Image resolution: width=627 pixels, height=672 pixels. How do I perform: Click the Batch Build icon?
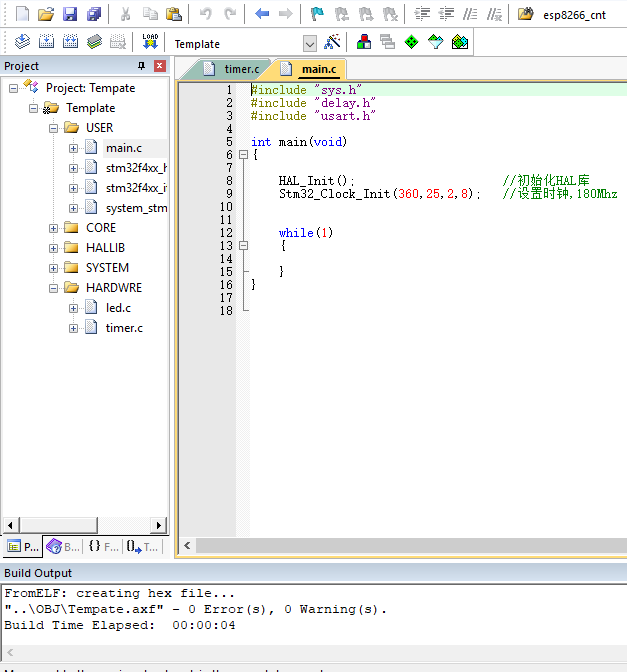pos(94,42)
